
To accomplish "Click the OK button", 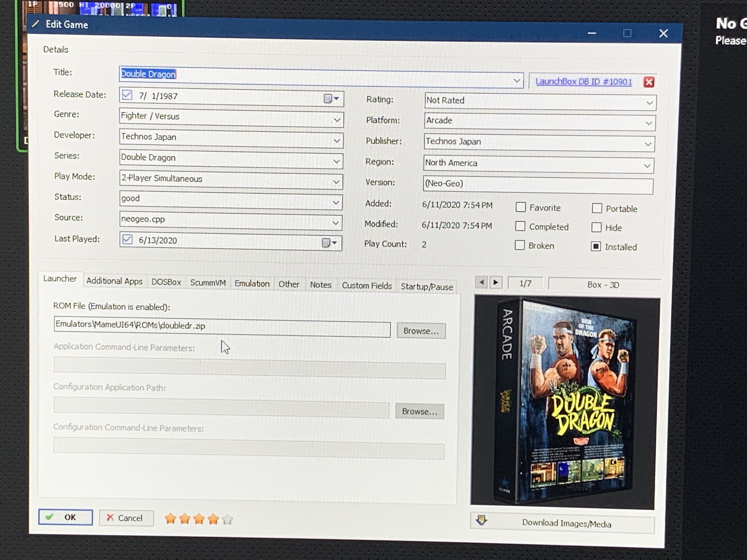I will coord(66,517).
